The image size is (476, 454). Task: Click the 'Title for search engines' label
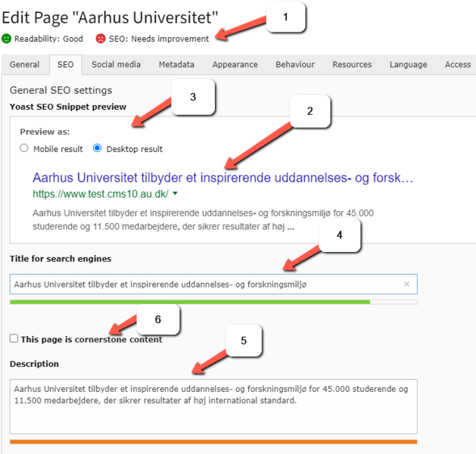[x=61, y=259]
